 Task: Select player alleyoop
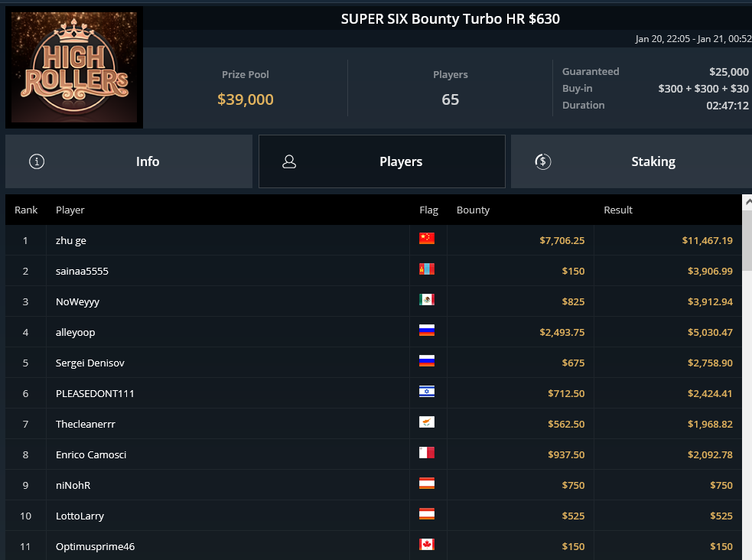[75, 333]
